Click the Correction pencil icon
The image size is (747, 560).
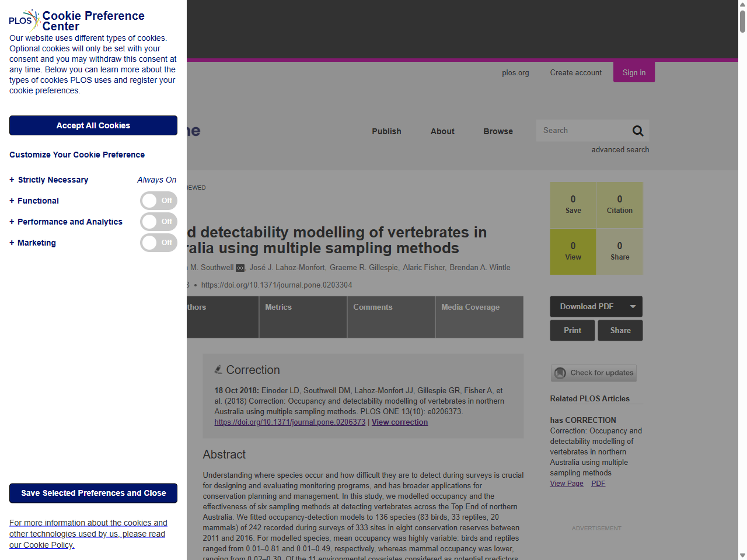tap(218, 369)
